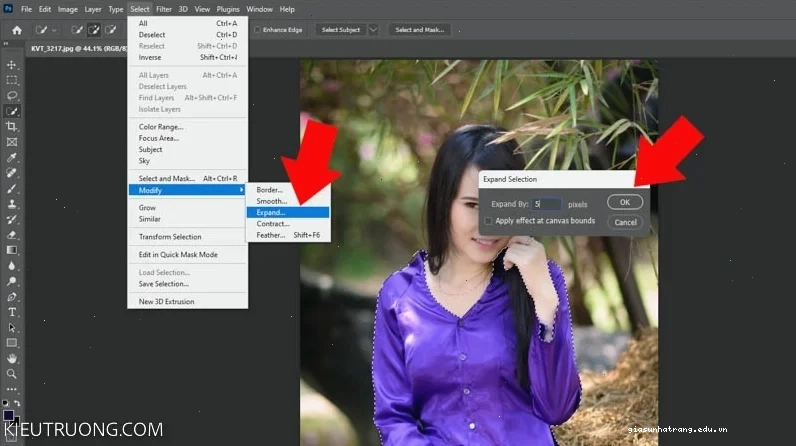This screenshot has height=446, width=796.
Task: Select the Eyedropper tool
Action: [x=12, y=157]
